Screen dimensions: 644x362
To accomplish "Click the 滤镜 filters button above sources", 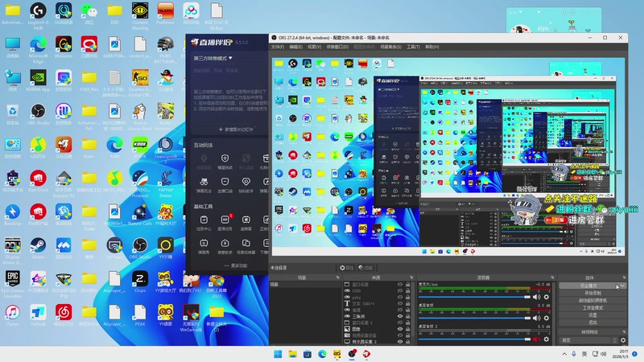I will [365, 268].
